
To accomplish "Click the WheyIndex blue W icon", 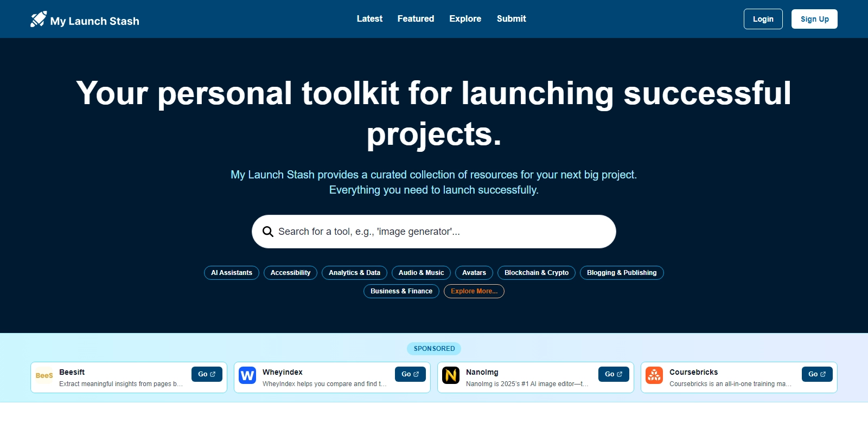I will (247, 375).
